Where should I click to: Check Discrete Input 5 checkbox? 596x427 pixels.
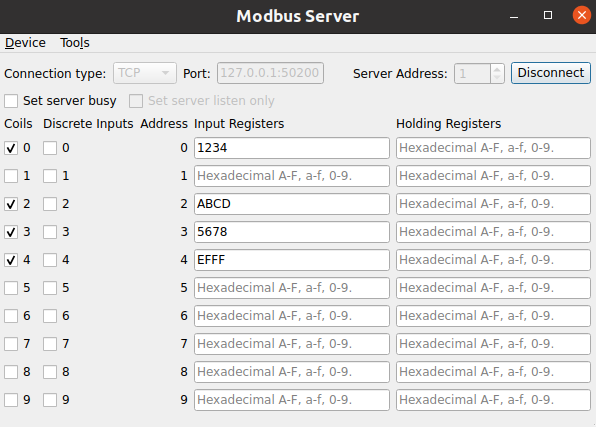point(50,288)
